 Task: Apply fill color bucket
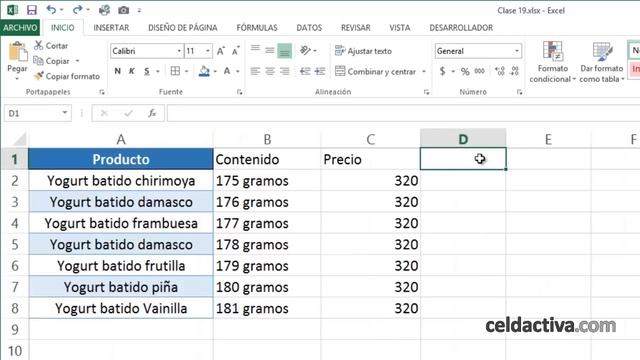point(204,71)
